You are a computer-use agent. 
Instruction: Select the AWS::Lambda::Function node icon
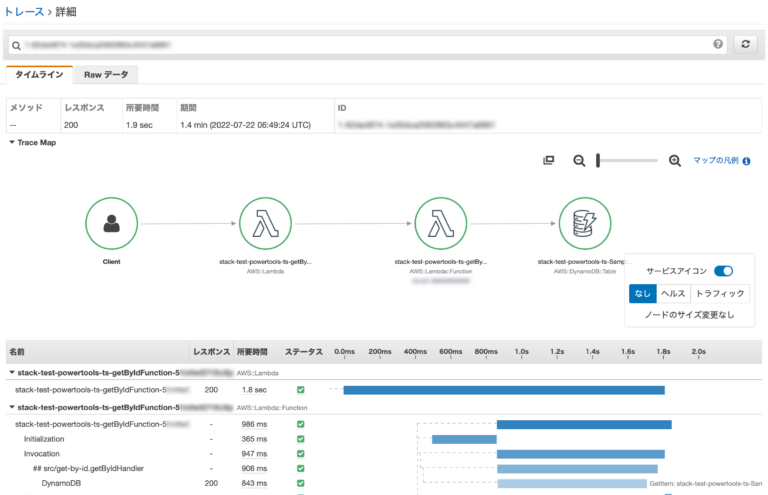click(441, 223)
